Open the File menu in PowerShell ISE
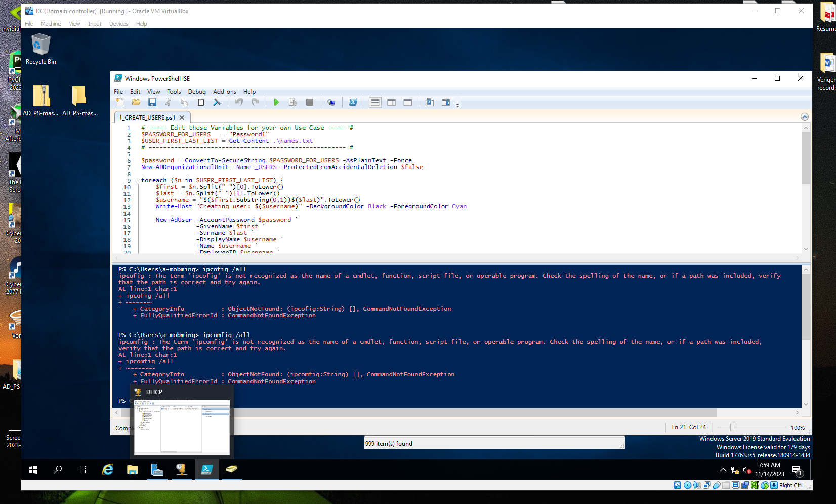The width and height of the screenshot is (836, 504). [x=118, y=92]
